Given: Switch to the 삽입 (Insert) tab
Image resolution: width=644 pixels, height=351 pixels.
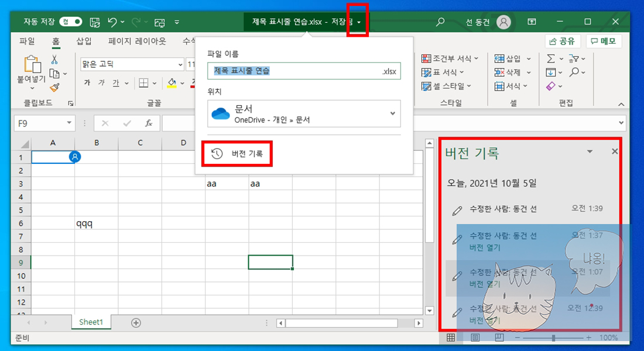Looking at the screenshot, I should 84,41.
